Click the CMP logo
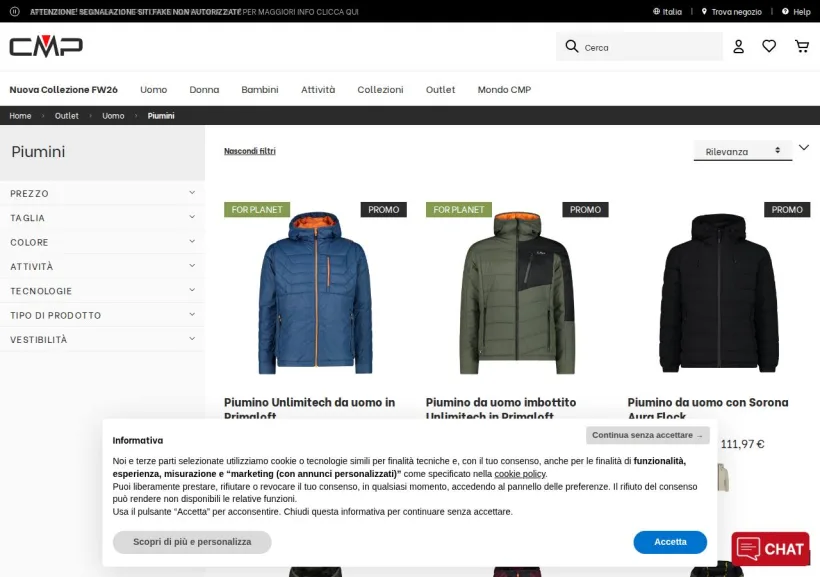The image size is (820, 577). (46, 46)
